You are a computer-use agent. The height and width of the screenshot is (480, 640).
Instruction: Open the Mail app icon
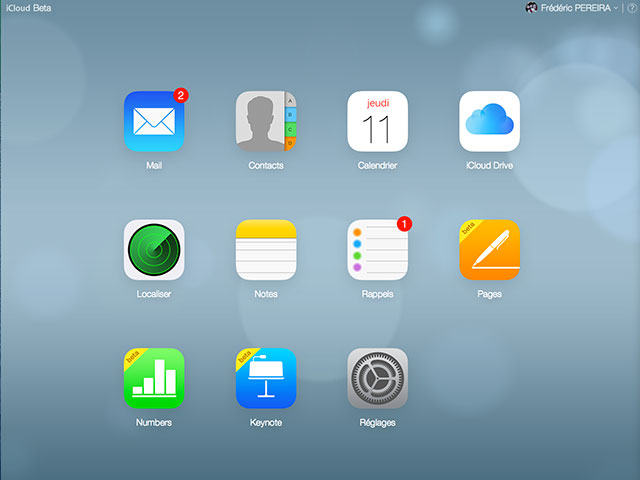tap(154, 121)
